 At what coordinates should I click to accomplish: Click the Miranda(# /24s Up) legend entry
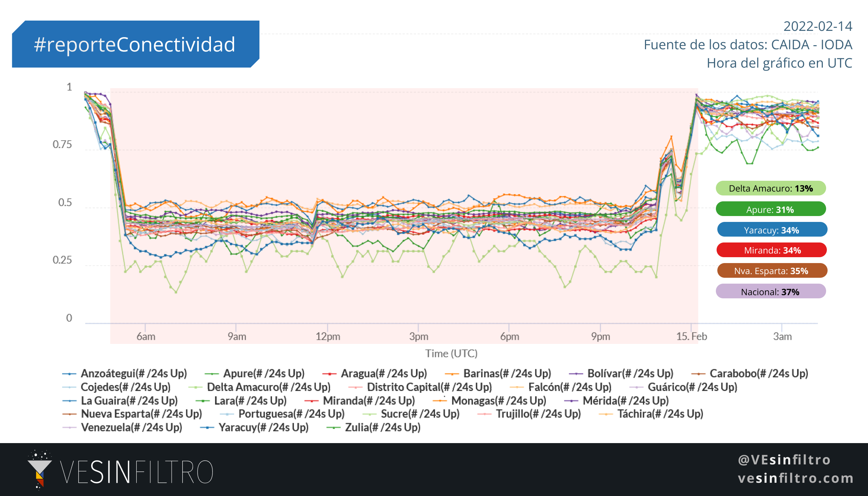(360, 400)
